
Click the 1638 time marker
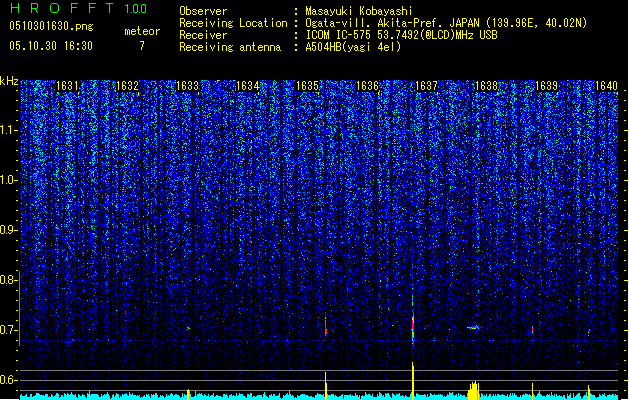point(486,86)
